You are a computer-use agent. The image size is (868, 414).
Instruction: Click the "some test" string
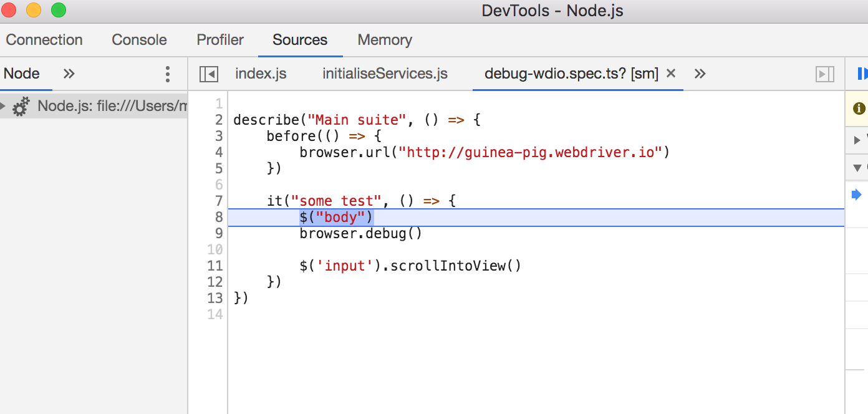(335, 201)
